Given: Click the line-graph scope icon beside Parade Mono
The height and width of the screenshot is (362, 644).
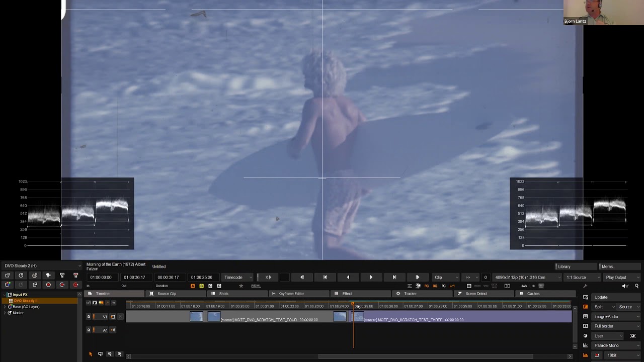Looking at the screenshot, I should tap(585, 345).
